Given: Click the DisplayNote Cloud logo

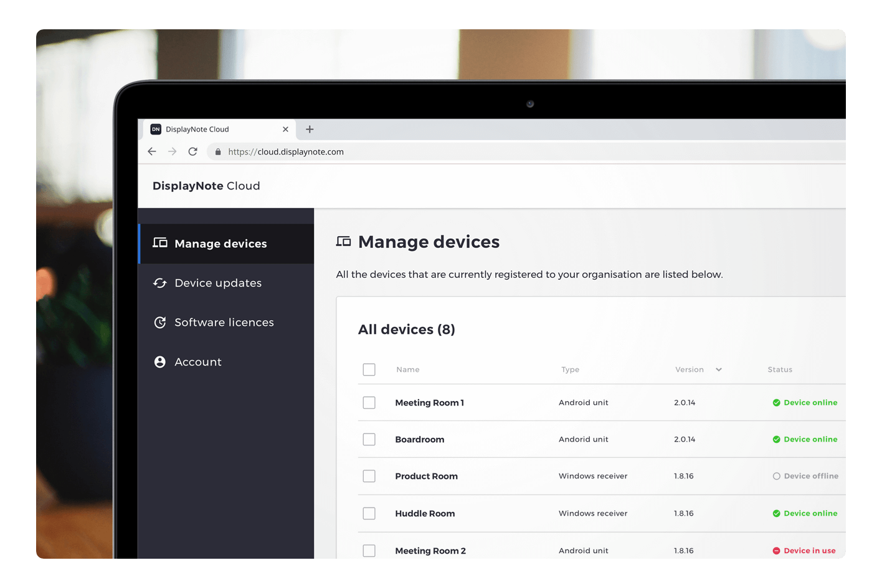Looking at the screenshot, I should click(x=206, y=186).
